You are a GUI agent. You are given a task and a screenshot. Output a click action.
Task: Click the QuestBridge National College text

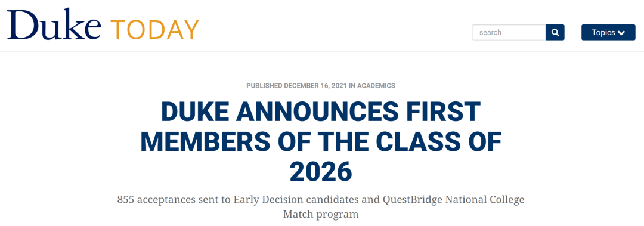coord(454,200)
